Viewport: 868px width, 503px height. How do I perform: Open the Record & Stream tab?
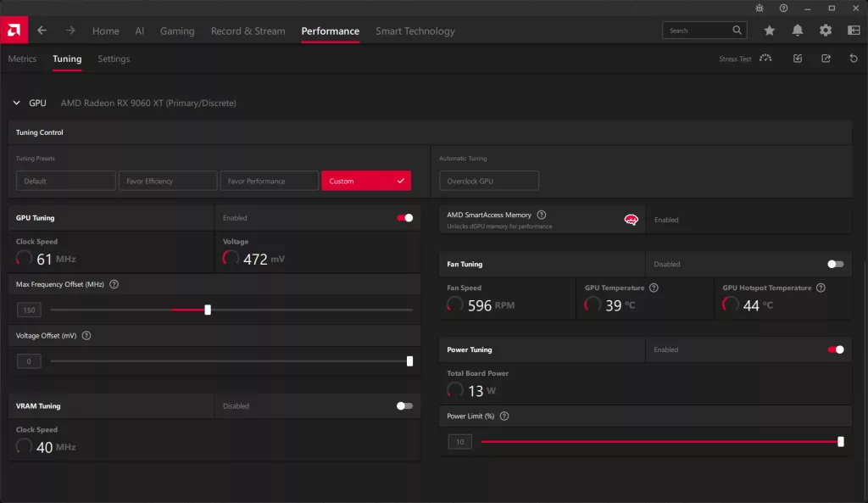[x=248, y=31]
